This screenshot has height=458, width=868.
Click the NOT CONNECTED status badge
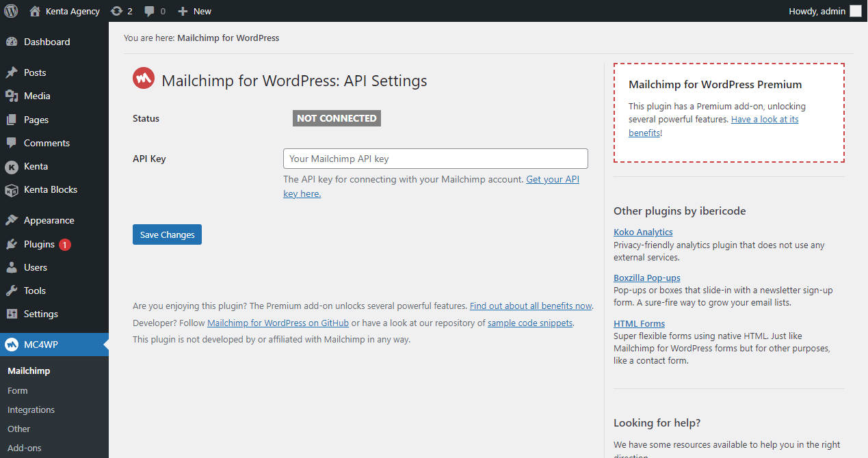point(337,118)
